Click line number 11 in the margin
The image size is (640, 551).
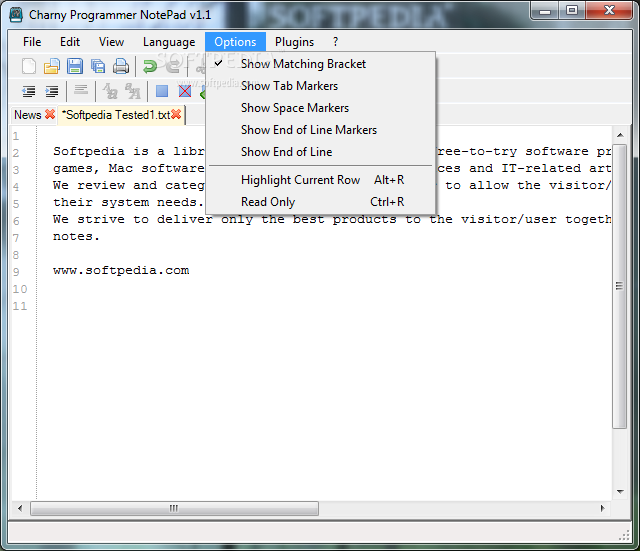[x=20, y=306]
